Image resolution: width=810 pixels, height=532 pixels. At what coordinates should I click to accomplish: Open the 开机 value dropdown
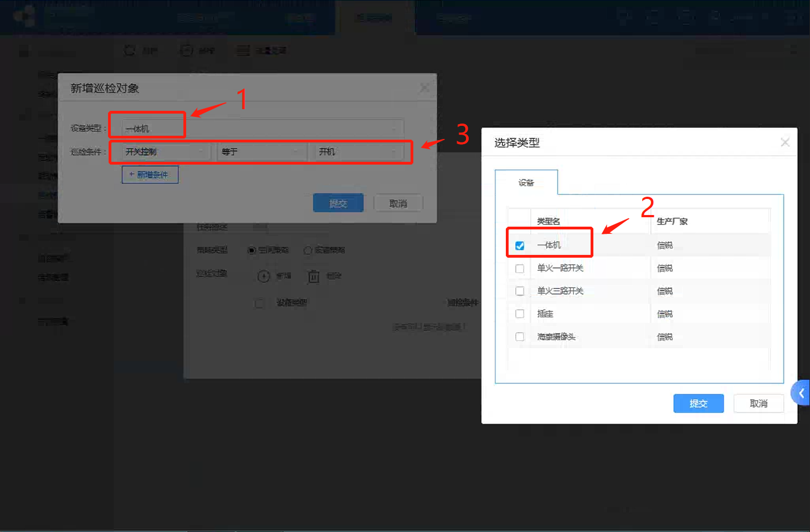click(x=359, y=152)
